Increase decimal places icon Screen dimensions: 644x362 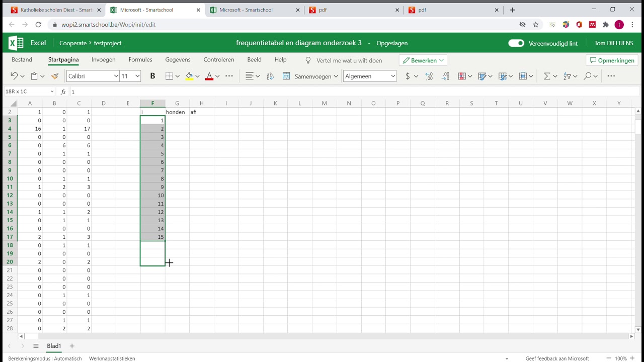click(429, 76)
